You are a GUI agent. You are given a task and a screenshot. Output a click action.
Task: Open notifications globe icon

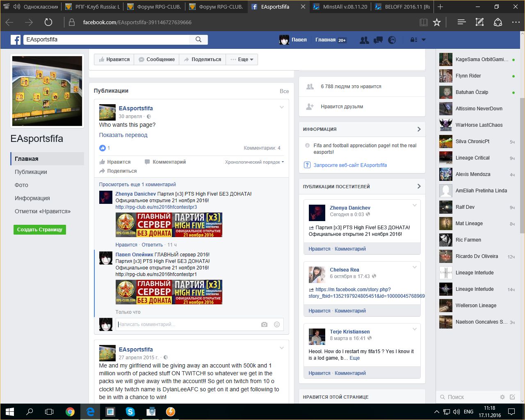point(392,40)
